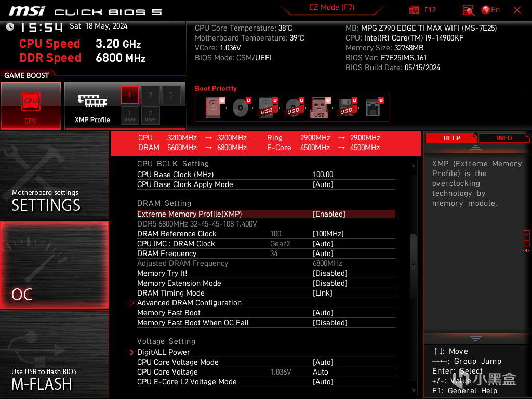Select the USB floppy boot device icon
Viewport: 532px width, 399px height.
click(347, 107)
